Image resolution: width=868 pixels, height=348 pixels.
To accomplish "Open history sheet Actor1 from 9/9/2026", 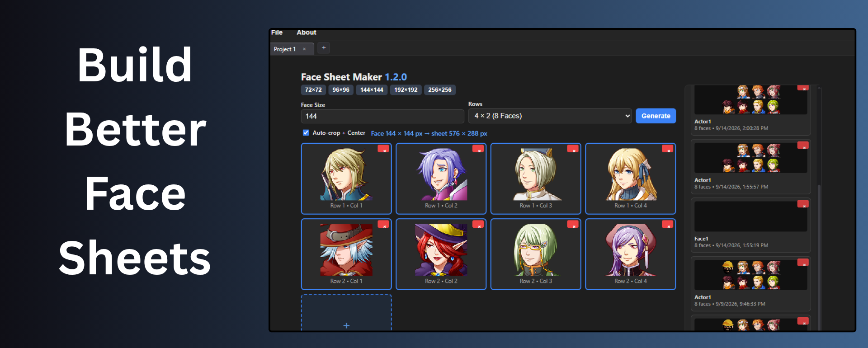I will (x=751, y=284).
